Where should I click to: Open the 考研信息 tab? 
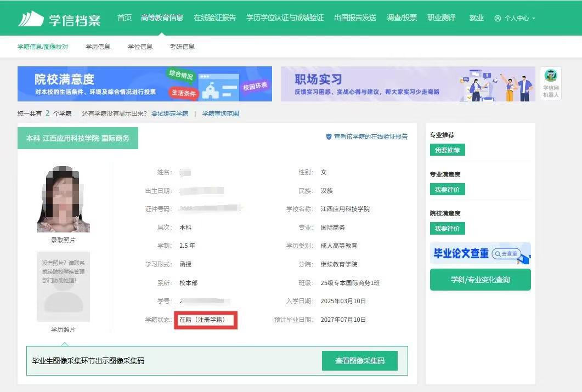coord(182,47)
